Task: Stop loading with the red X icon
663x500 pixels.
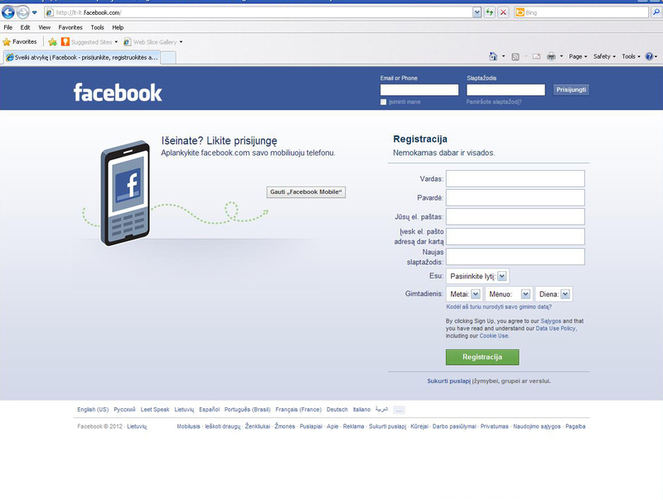Action: point(503,12)
